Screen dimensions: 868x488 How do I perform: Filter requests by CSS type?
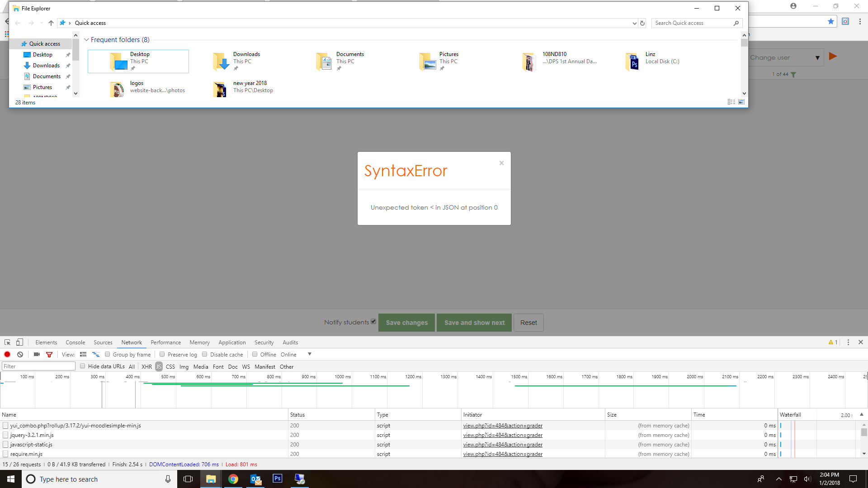pos(170,366)
